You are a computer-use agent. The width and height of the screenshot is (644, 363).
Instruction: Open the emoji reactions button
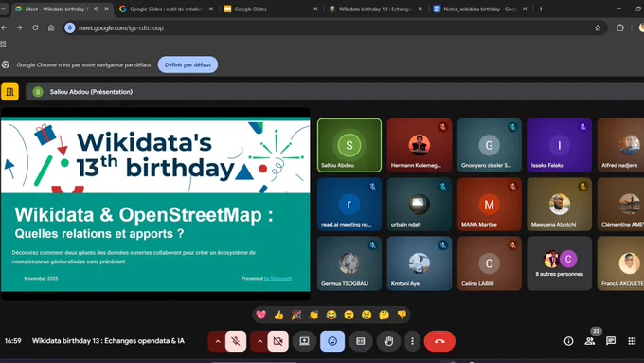coord(332,341)
